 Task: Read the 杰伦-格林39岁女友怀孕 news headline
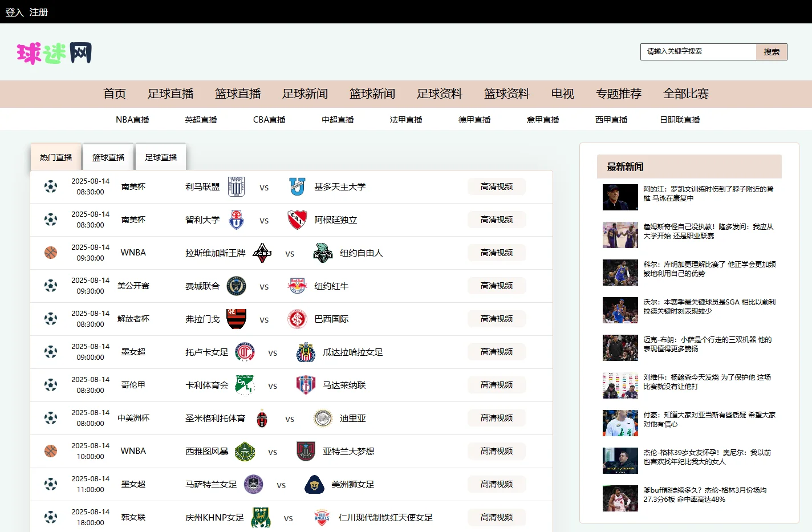point(707,457)
